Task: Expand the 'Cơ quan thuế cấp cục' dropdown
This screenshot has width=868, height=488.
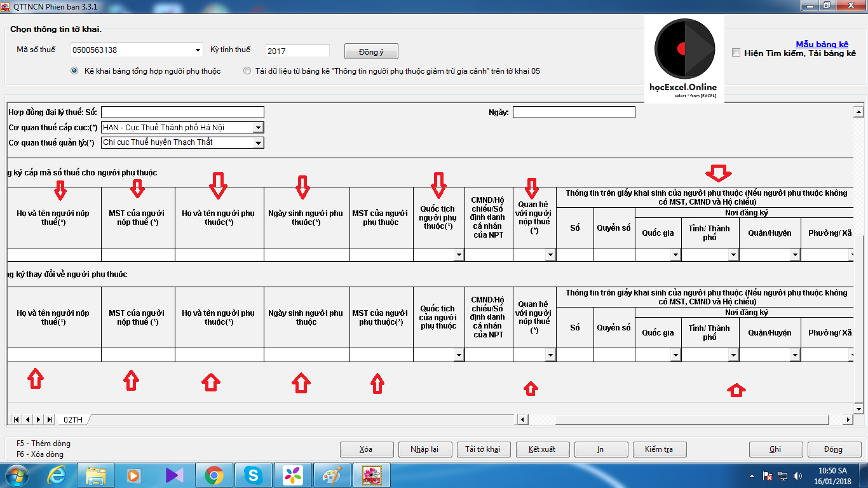Action: pyautogui.click(x=259, y=127)
